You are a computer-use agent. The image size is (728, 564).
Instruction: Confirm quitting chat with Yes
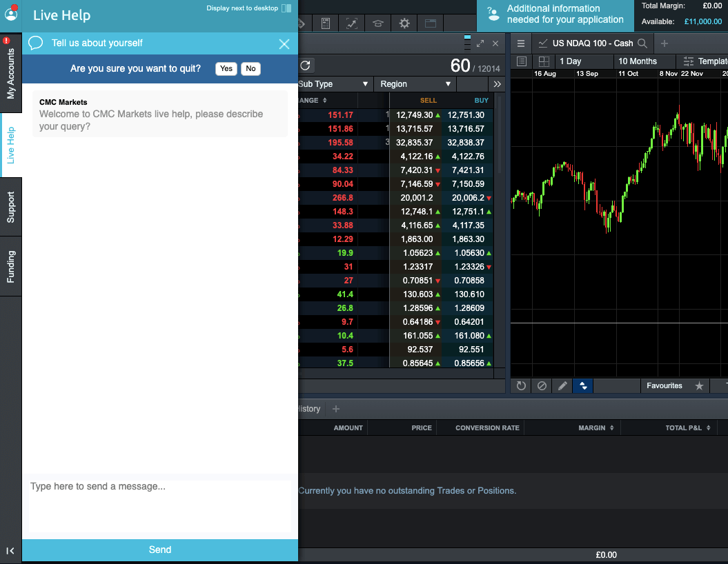click(226, 69)
